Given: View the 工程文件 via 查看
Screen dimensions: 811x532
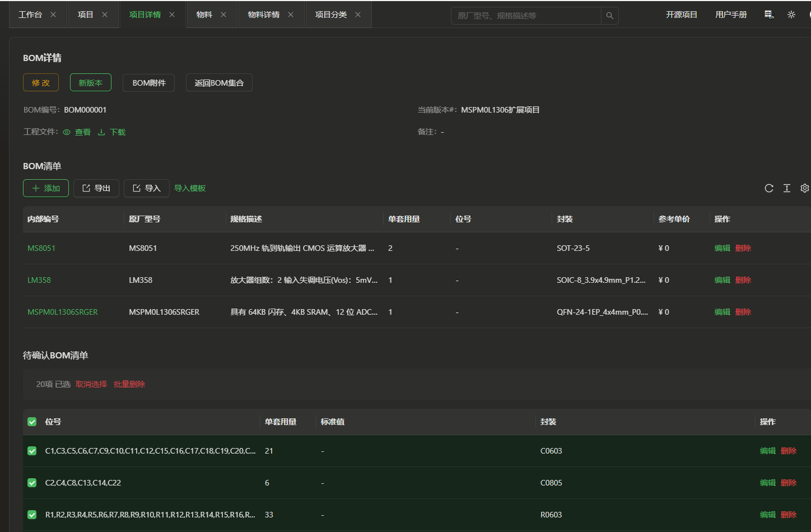Looking at the screenshot, I should tap(77, 132).
